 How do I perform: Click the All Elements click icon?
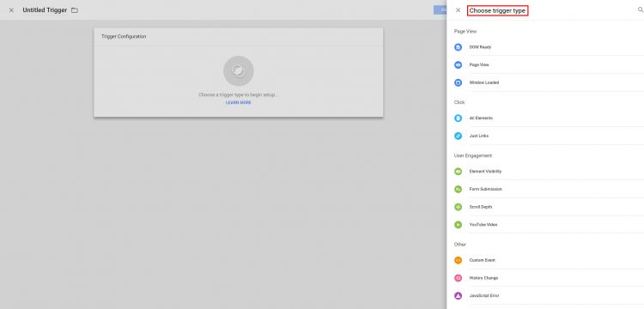tap(458, 118)
